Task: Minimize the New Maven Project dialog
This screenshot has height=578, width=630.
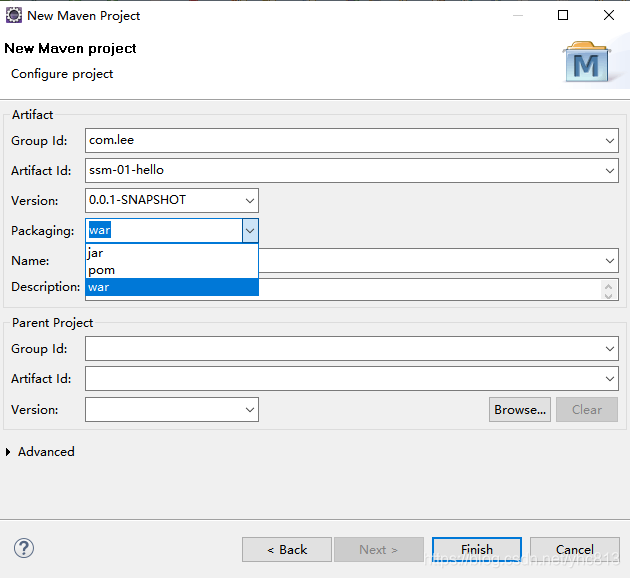Action: pyautogui.click(x=516, y=15)
